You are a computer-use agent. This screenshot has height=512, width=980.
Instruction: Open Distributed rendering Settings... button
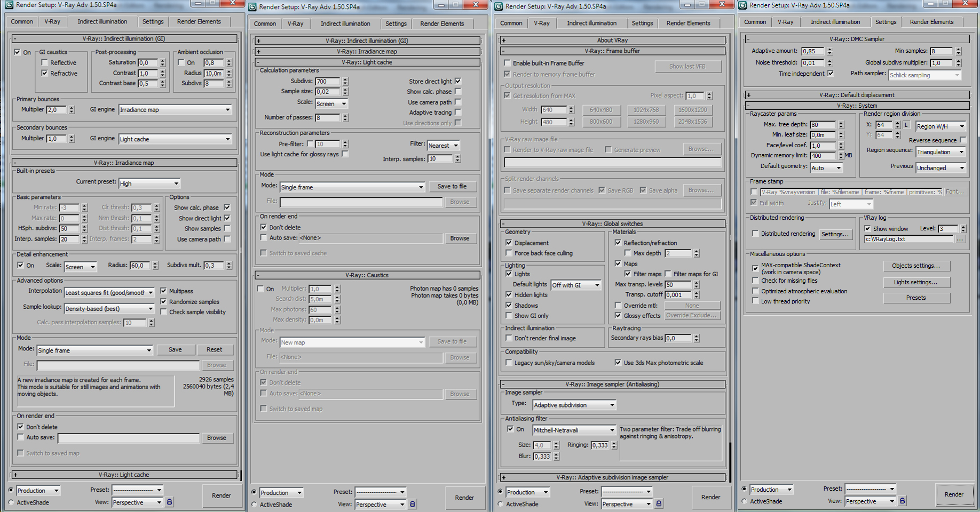click(x=835, y=234)
